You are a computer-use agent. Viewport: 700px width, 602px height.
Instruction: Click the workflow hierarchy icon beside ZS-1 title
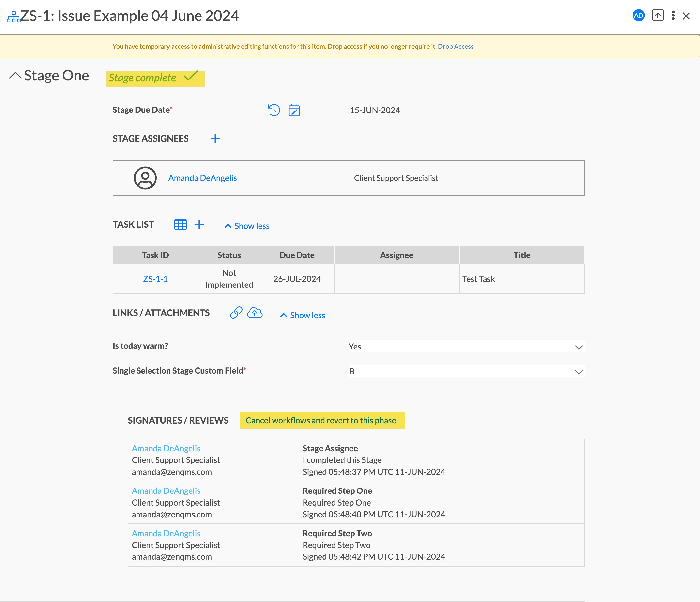pos(14,16)
